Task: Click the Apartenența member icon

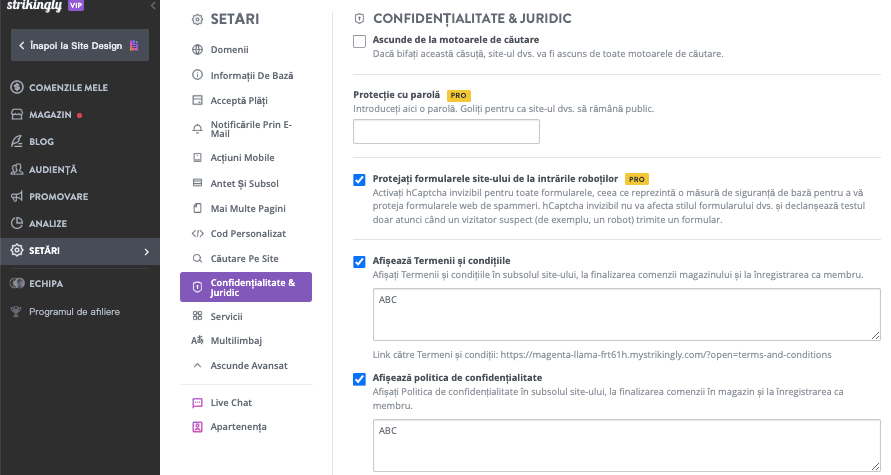Action: [197, 427]
